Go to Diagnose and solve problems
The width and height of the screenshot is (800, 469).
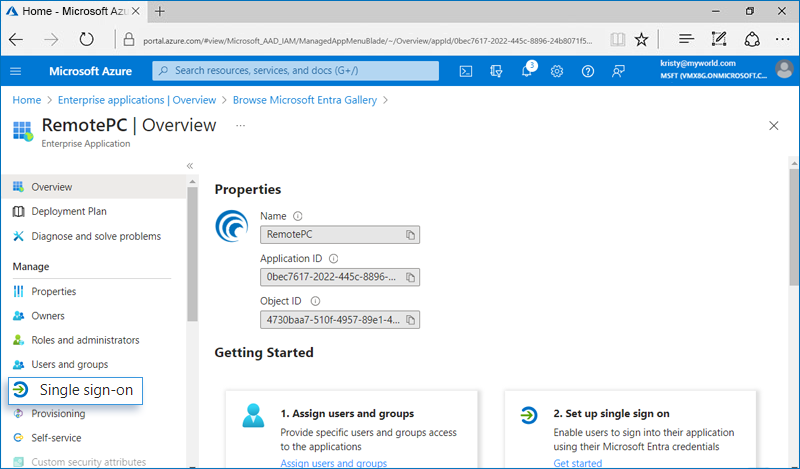click(x=95, y=236)
